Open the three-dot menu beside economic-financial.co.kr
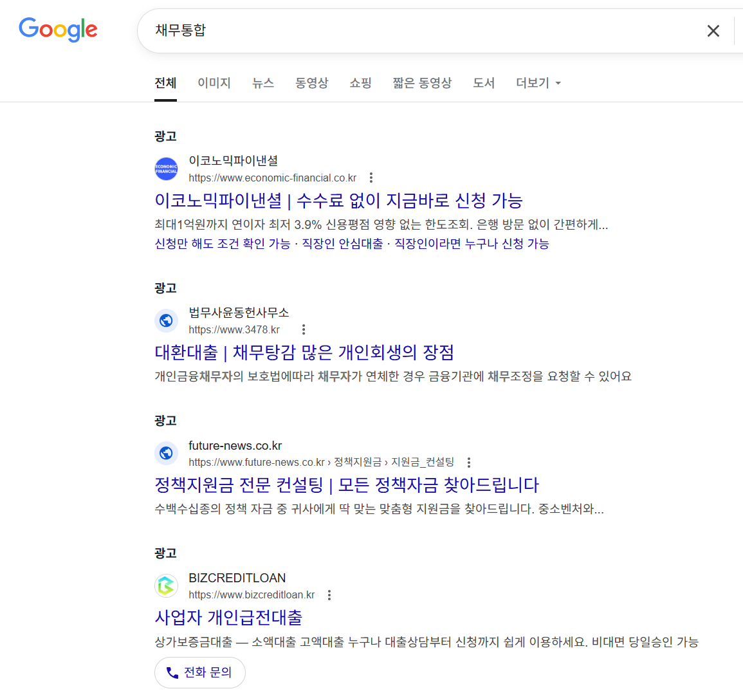 point(371,178)
